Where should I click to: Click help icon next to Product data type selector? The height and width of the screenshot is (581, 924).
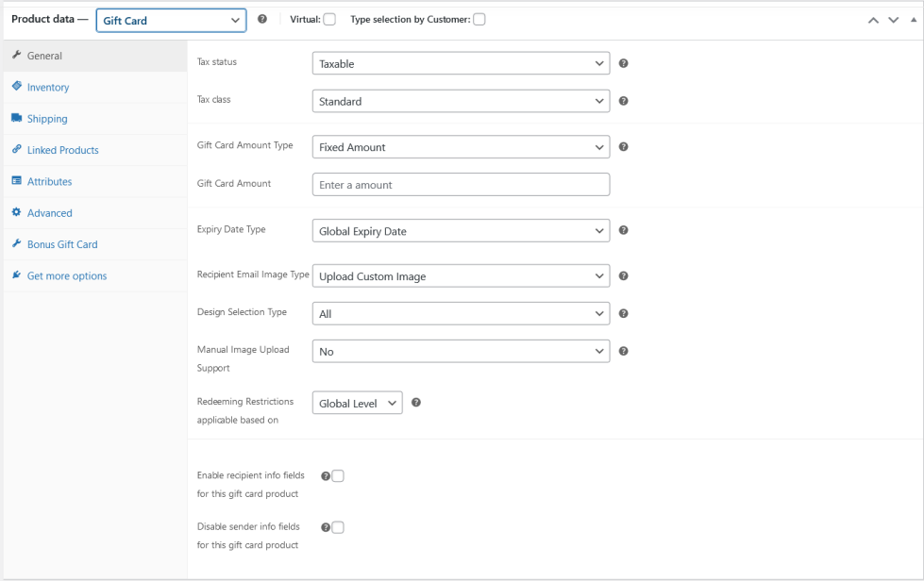pyautogui.click(x=262, y=20)
